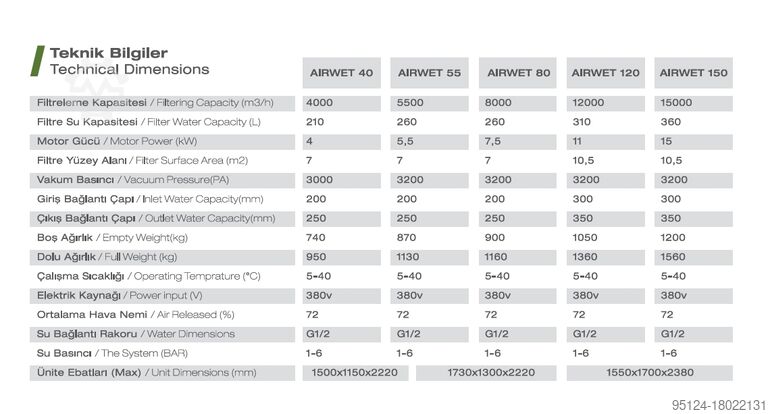
Task: Choose the AIRWET 120 column header
Action: click(x=606, y=73)
